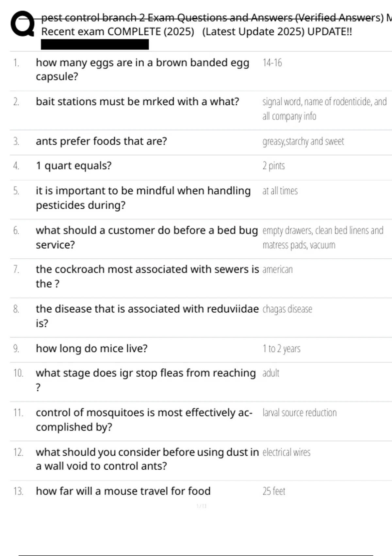Click the 'adult' answer for fleas
392x556 pixels.
[271, 373]
